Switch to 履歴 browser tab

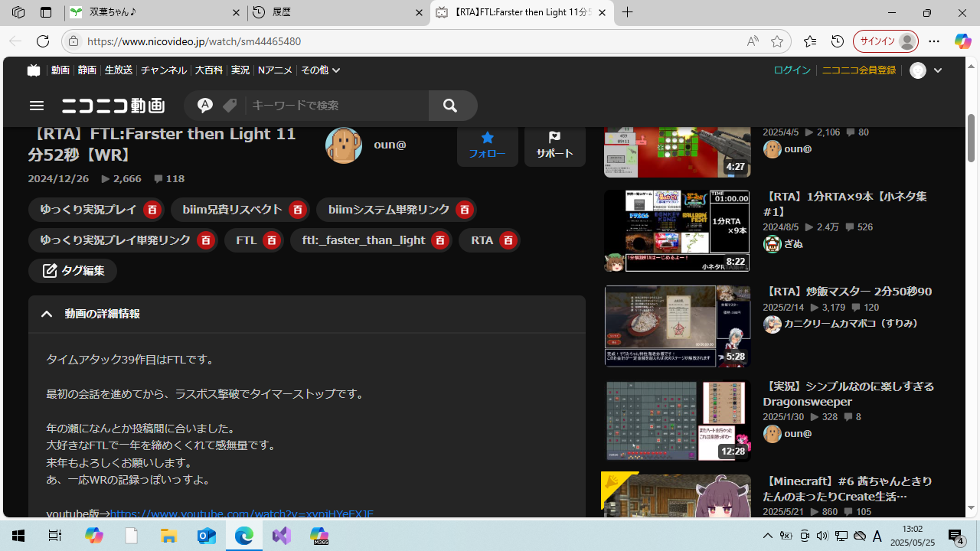(337, 12)
